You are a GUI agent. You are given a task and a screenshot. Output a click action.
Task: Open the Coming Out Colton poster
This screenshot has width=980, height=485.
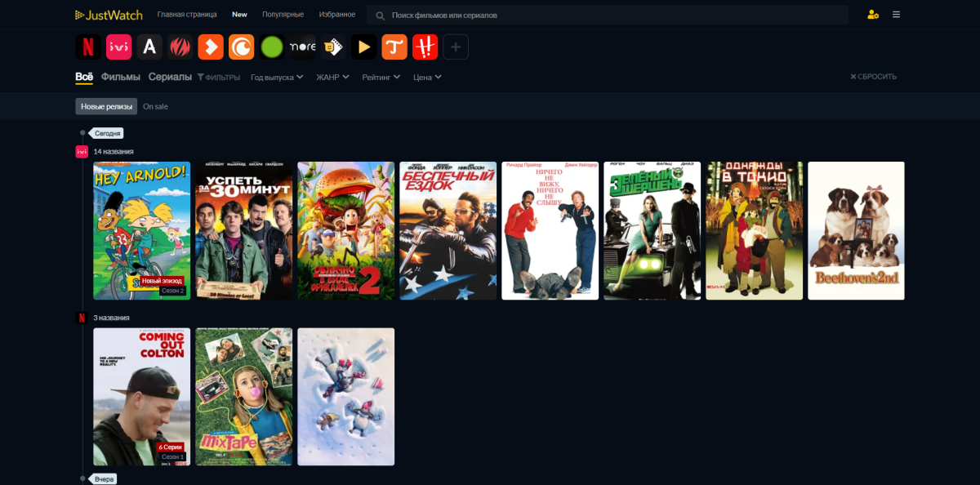tap(142, 397)
